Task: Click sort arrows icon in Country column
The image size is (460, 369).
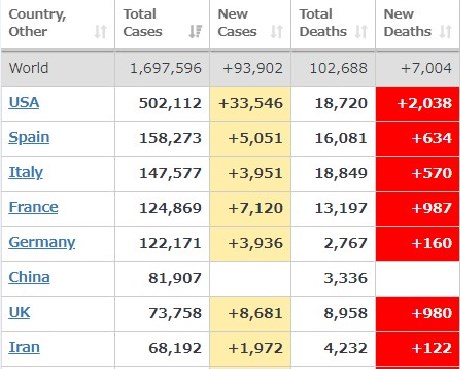Action: coord(100,32)
